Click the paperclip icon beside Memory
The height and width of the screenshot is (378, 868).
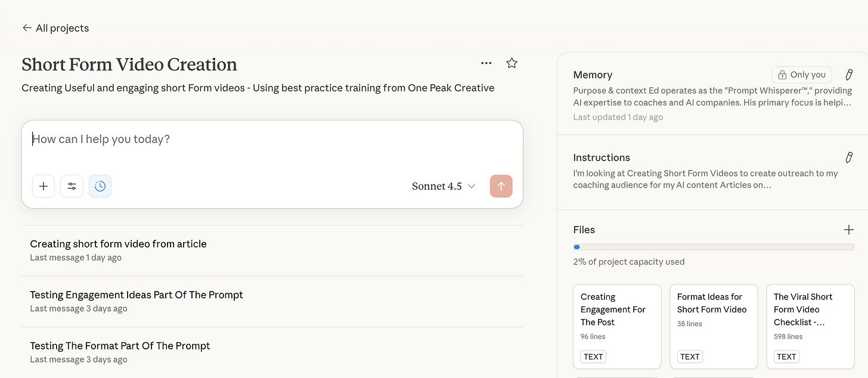click(x=849, y=75)
